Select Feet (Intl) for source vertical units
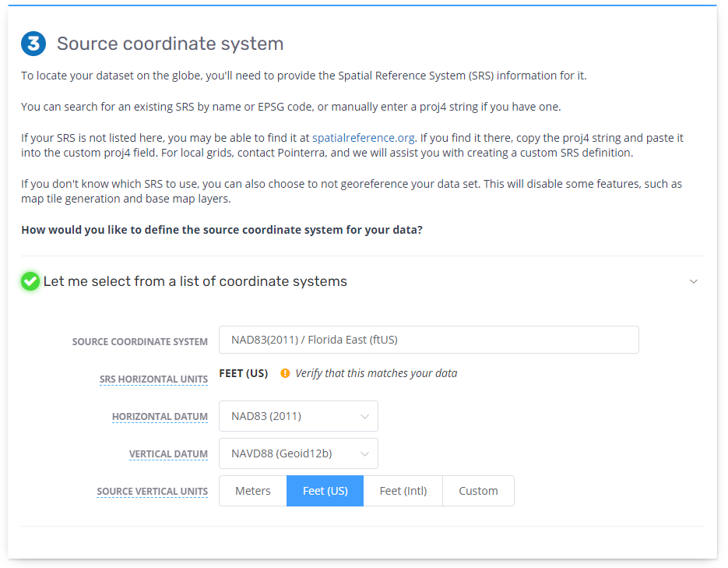The width and height of the screenshot is (728, 568). (403, 491)
